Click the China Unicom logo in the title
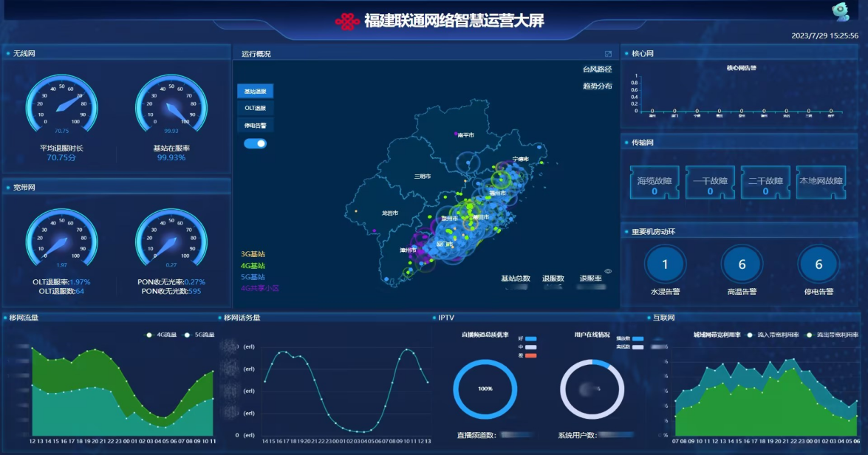 coord(347,21)
